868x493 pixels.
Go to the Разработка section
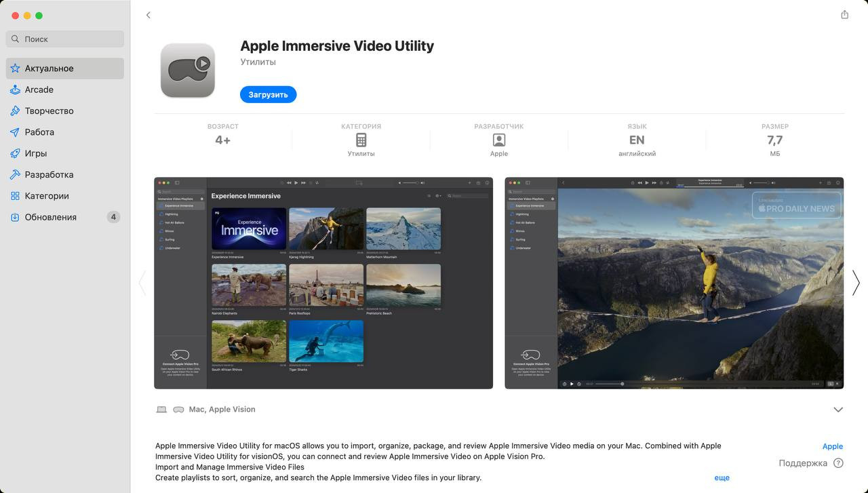(x=65, y=174)
